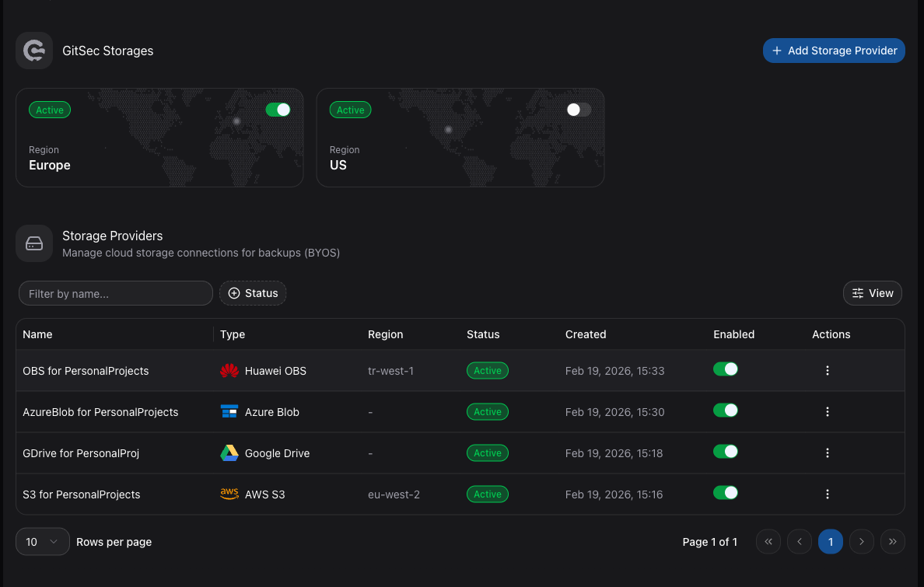The image size is (924, 587).
Task: Click the GitSec Storages app logo icon
Action: pyautogui.click(x=34, y=51)
